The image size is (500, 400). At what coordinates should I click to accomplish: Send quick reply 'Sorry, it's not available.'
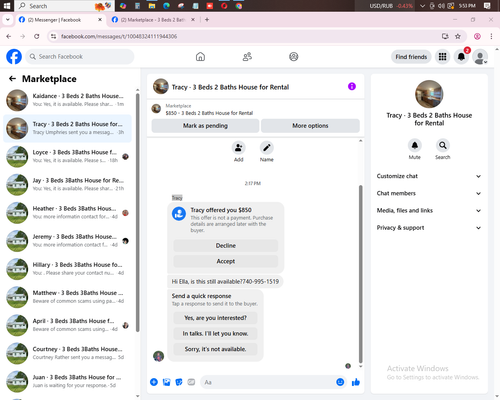[215, 349]
